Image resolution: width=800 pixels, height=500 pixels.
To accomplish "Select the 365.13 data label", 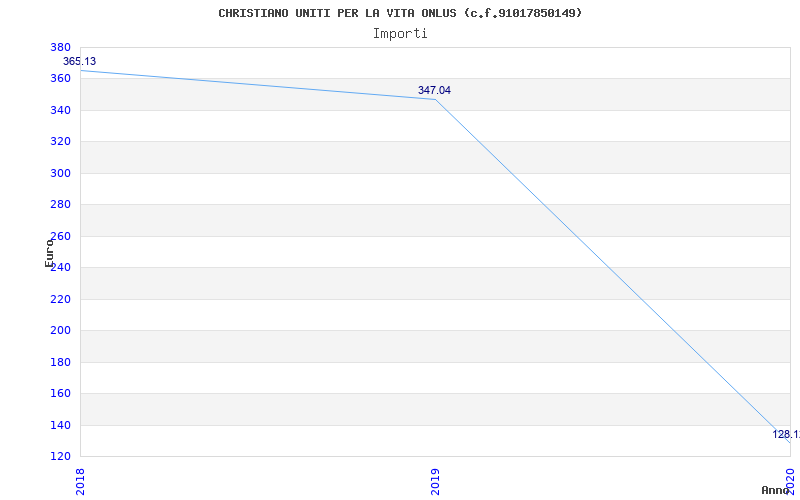I will pyautogui.click(x=80, y=62).
